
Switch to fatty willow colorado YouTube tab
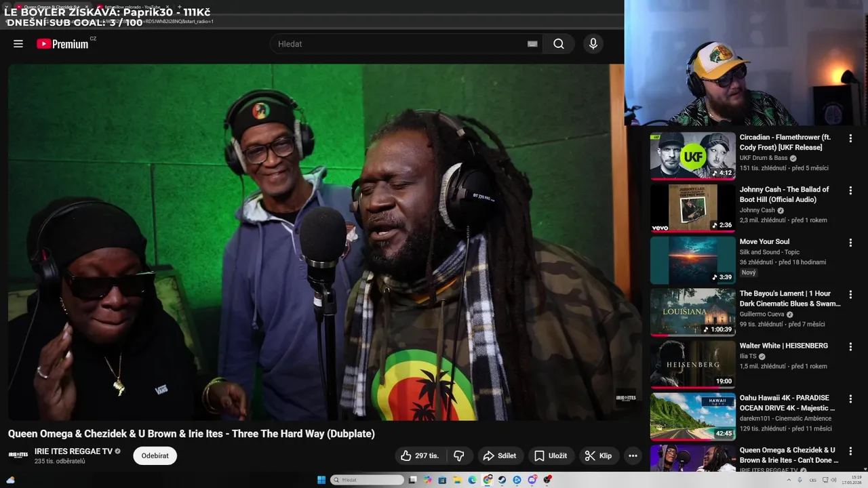[x=134, y=7]
